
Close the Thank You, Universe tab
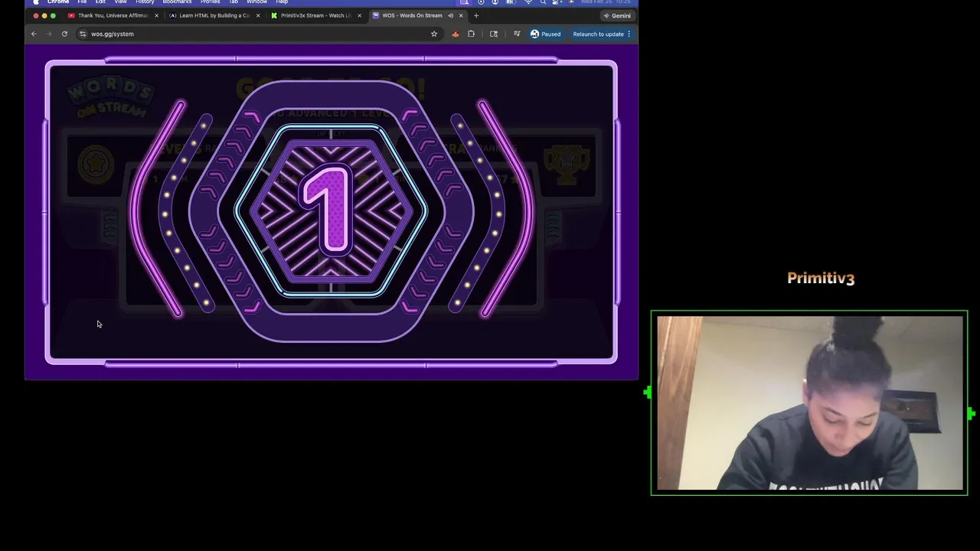157,15
